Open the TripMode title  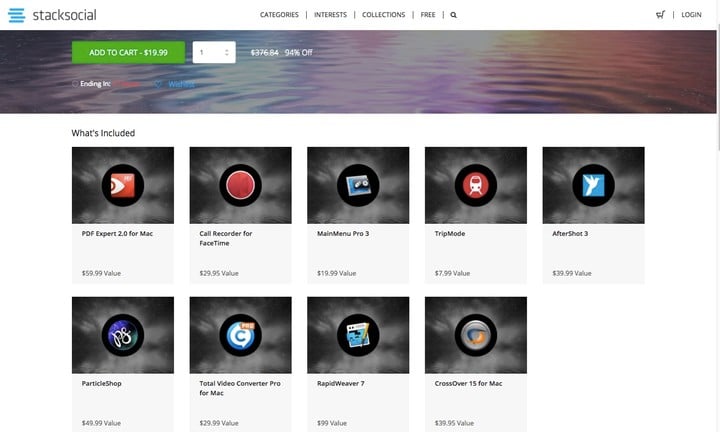(450, 234)
